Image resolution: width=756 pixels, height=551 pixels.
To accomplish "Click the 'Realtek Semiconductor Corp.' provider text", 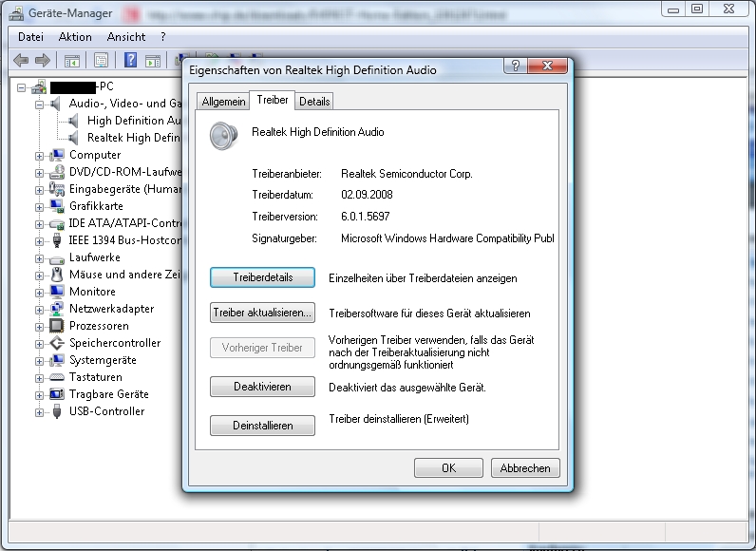I will pos(406,174).
